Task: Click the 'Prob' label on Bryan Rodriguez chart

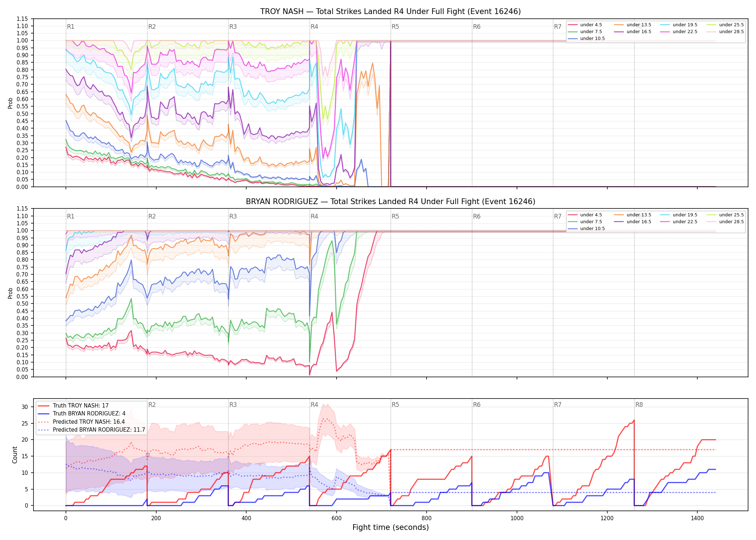Action: click(x=10, y=293)
